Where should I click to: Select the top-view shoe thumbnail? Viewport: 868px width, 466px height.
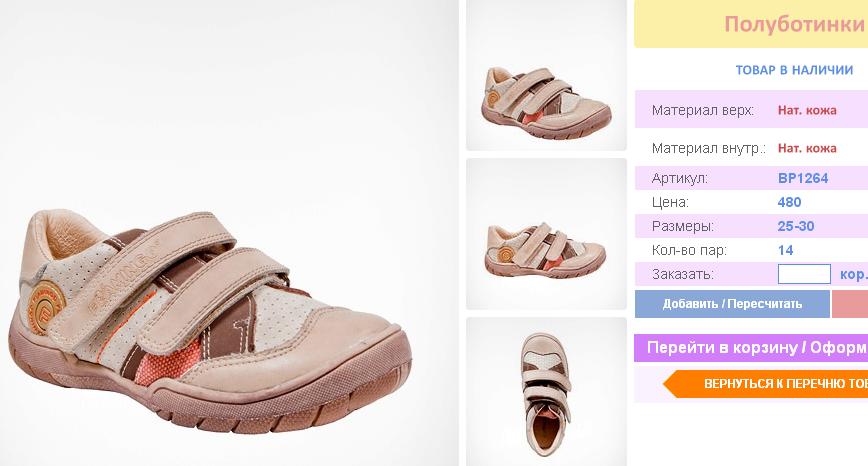point(546,392)
